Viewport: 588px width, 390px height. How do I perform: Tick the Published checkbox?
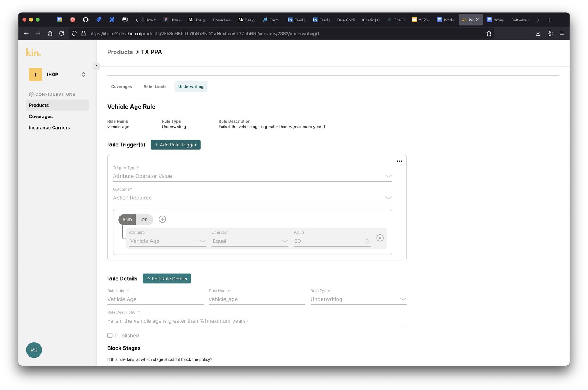click(x=110, y=336)
